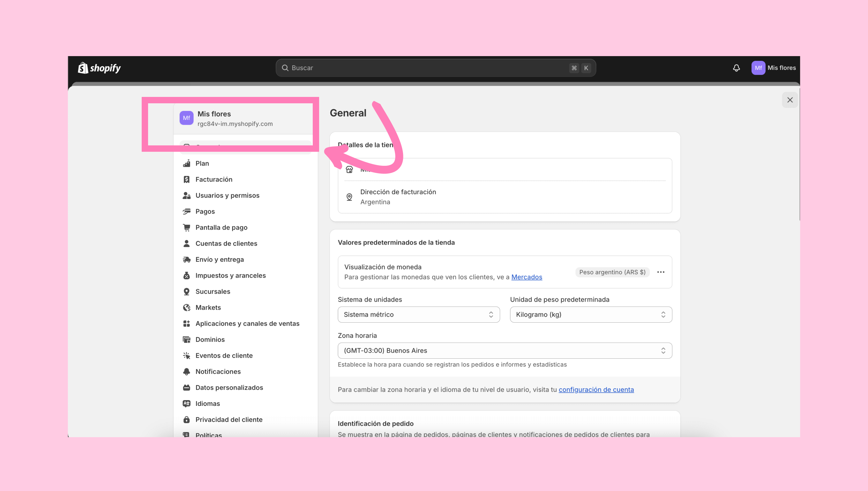Viewport: 868px width, 491px height.
Task: Follow the Mercados link
Action: (x=527, y=277)
